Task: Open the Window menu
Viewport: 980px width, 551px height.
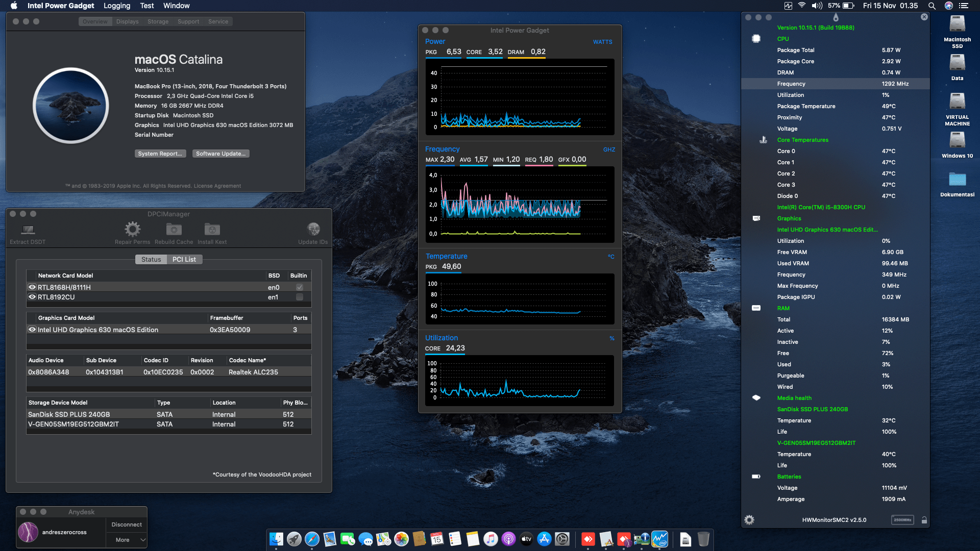Action: pos(177,6)
